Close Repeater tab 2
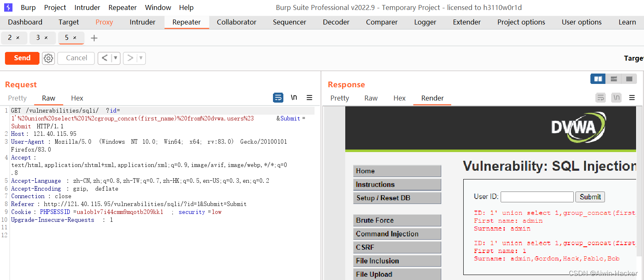 tap(18, 38)
